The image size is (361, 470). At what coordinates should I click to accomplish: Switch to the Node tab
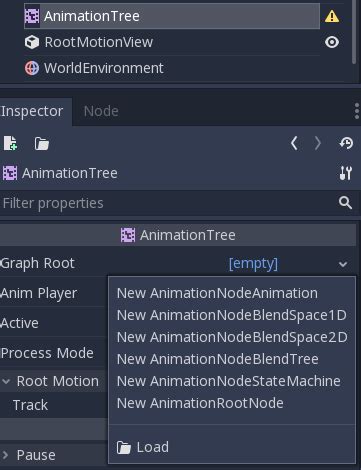pos(101,111)
